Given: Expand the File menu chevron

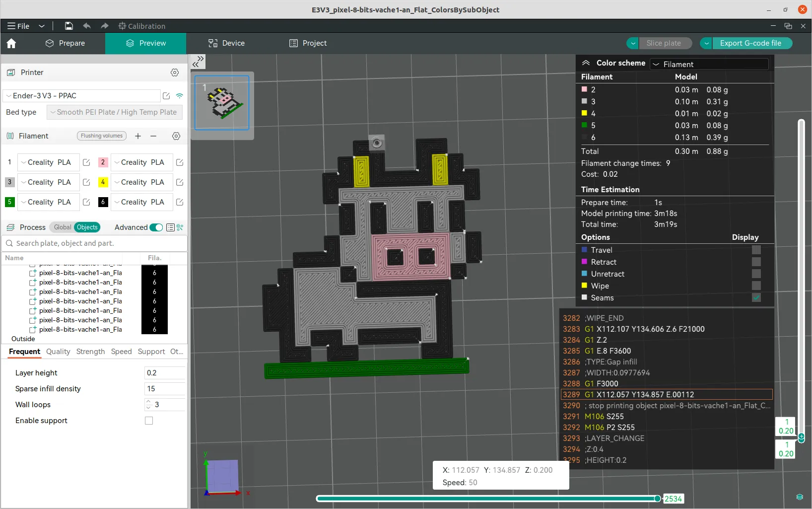Looking at the screenshot, I should click(42, 26).
